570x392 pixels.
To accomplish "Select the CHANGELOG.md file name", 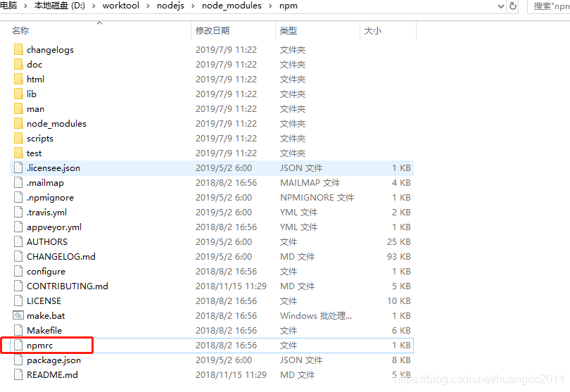I will 61,256.
